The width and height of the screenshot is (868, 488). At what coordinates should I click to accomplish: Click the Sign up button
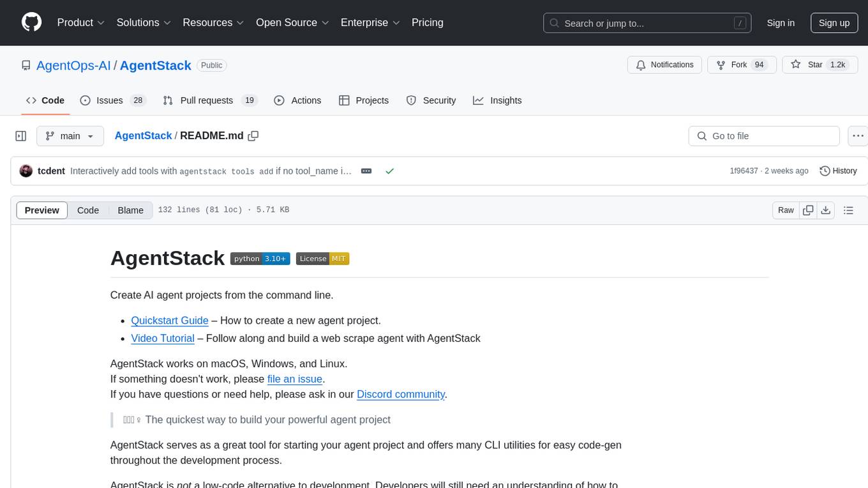point(834,23)
